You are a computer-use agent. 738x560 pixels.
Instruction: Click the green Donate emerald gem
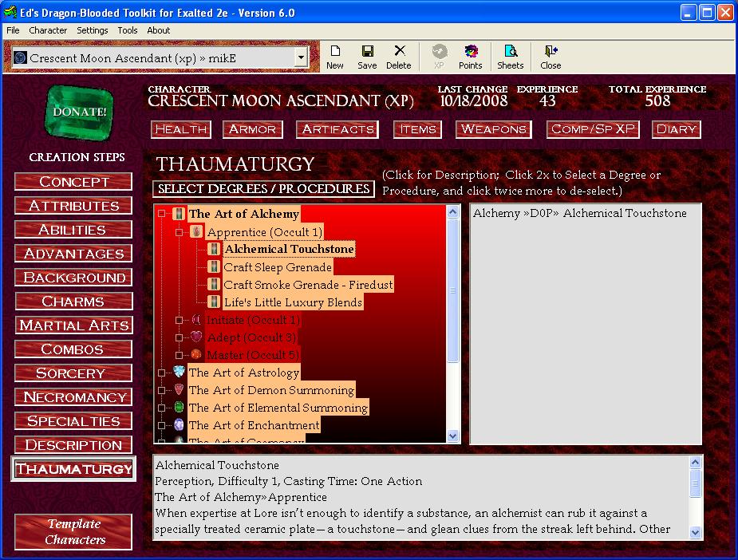click(79, 112)
